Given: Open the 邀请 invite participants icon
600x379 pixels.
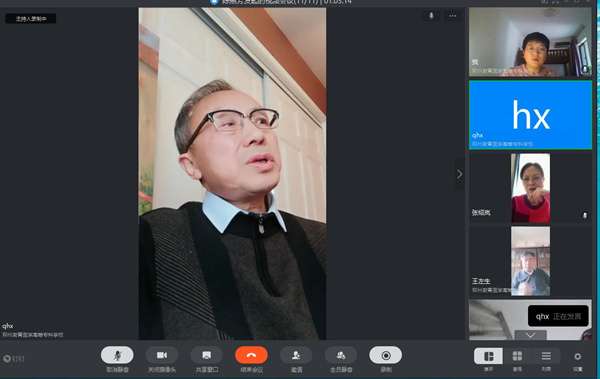Looking at the screenshot, I should point(296,355).
